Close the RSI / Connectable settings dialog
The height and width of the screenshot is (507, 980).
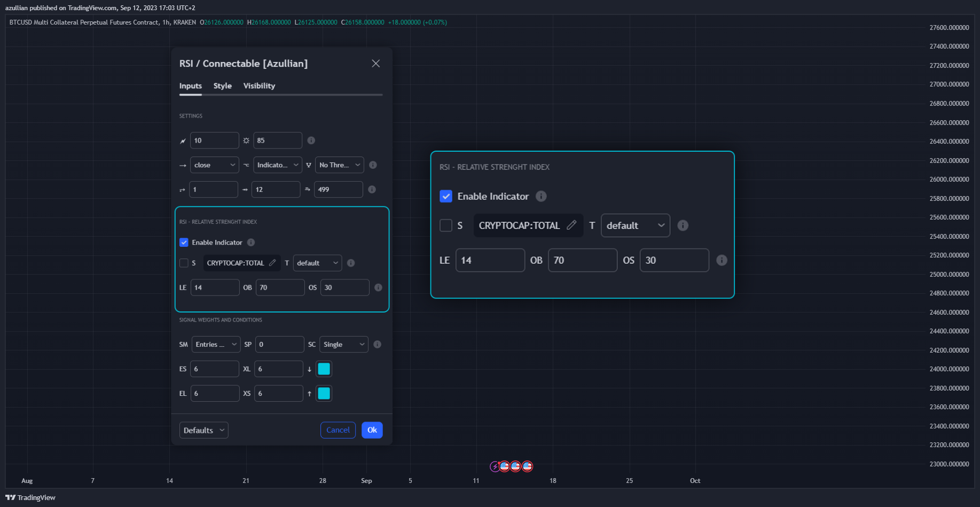tap(376, 64)
